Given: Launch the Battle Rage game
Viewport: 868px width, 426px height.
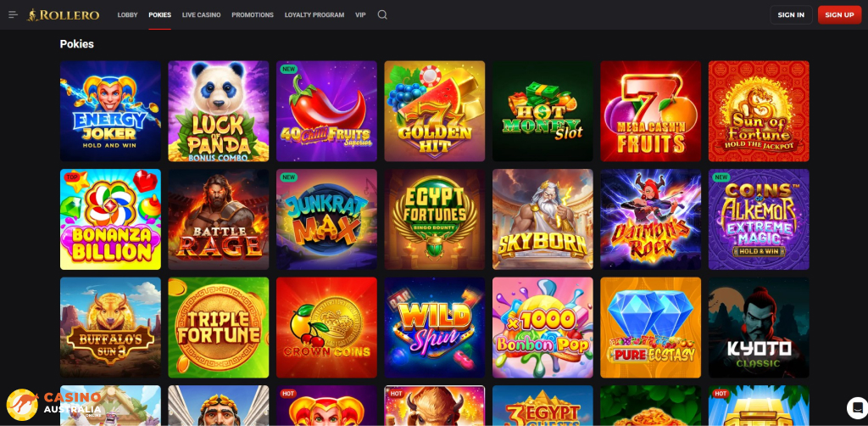Looking at the screenshot, I should tap(218, 220).
